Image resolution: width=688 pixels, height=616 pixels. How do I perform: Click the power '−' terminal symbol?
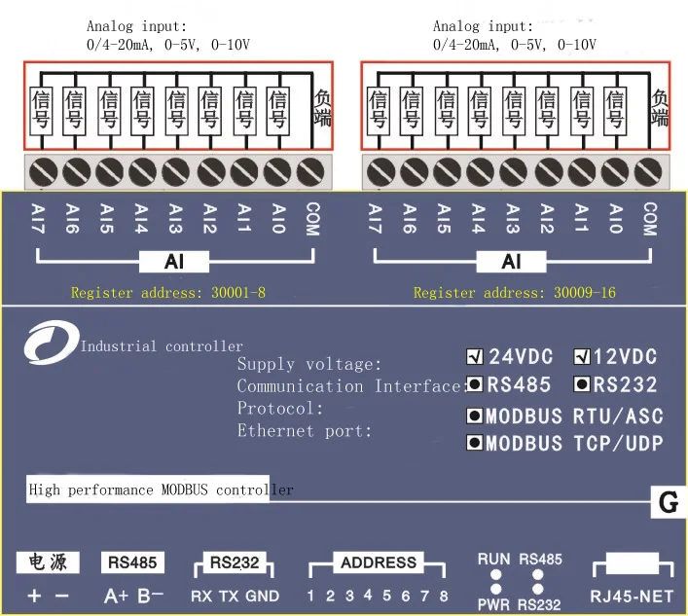[x=62, y=596]
